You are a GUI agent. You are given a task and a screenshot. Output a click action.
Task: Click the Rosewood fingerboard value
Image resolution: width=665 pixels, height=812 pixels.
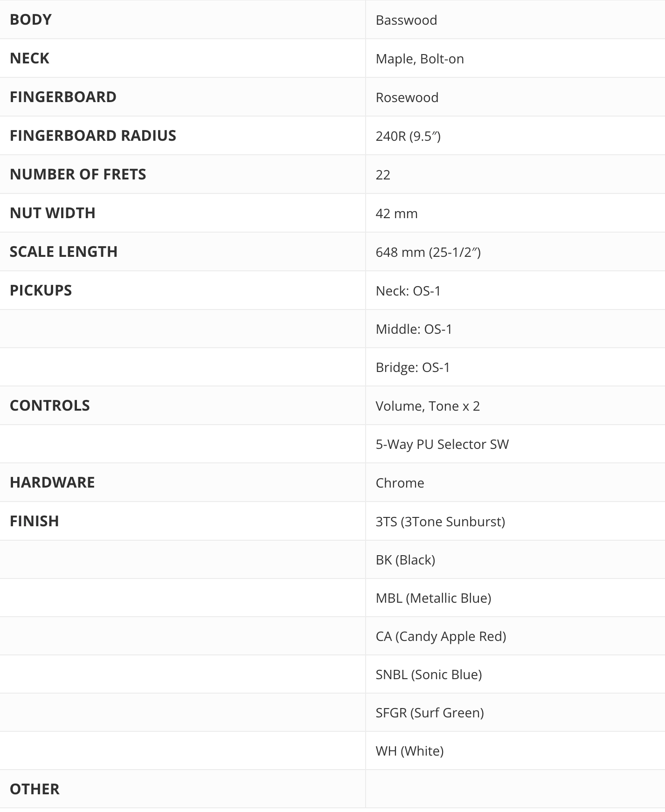pos(407,97)
